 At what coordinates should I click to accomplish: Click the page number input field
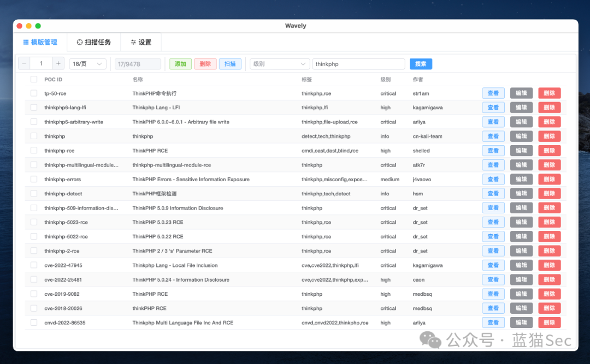pyautogui.click(x=41, y=63)
